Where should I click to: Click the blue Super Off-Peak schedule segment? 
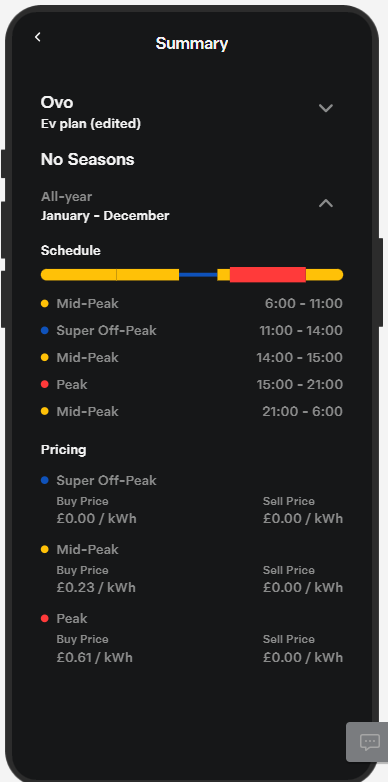[x=198, y=275]
